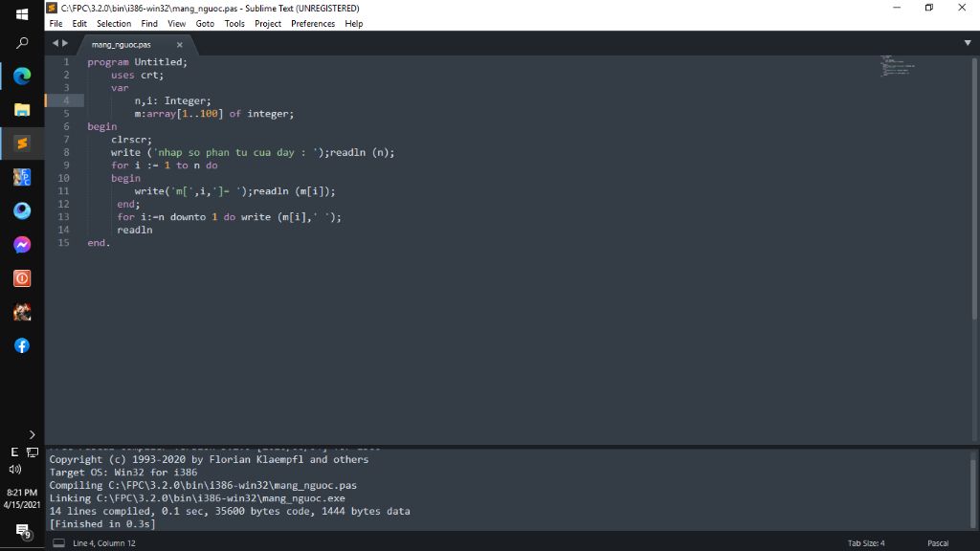980x551 pixels.
Task: Click the build output panel scrollbar
Action: click(x=973, y=494)
